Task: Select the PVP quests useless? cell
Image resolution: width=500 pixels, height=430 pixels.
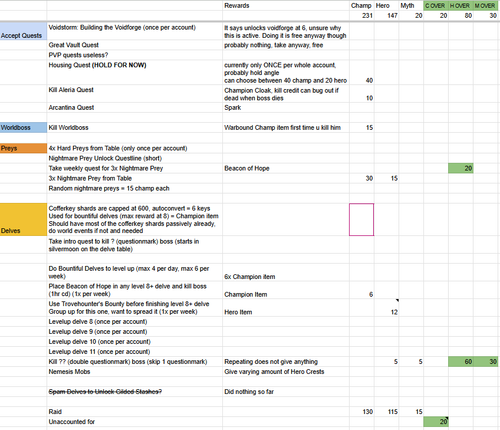Action: point(135,55)
